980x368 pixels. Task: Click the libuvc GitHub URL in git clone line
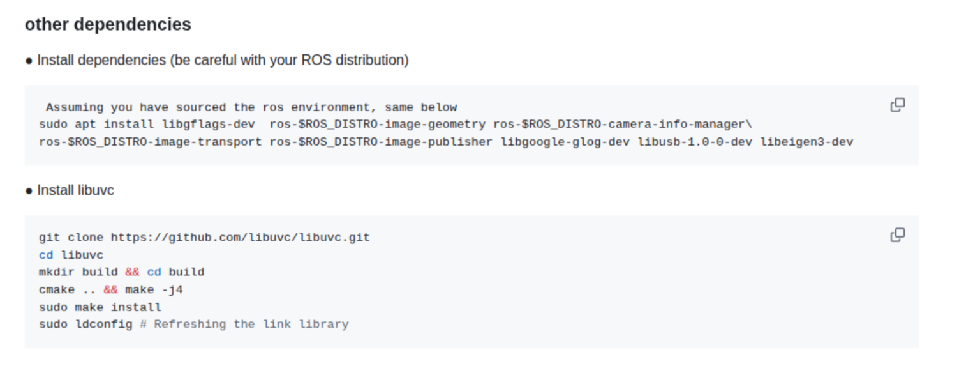241,238
